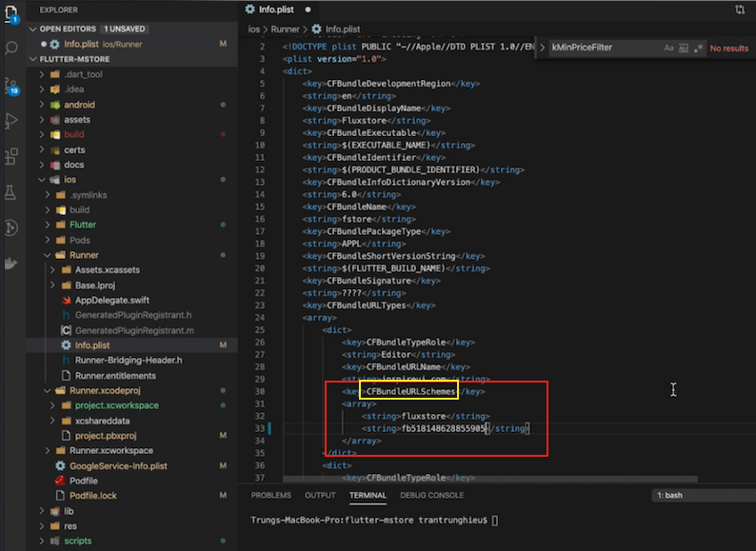Click gear icon in Info.plist breadcrumb

(316, 29)
